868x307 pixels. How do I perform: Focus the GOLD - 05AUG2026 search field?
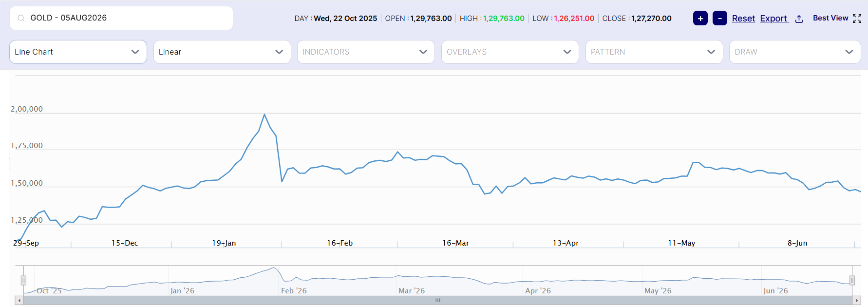121,18
